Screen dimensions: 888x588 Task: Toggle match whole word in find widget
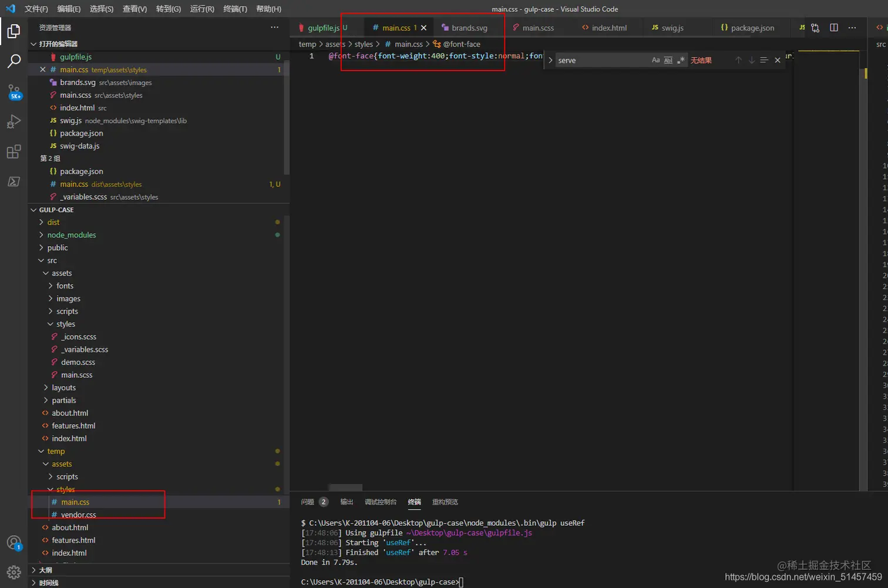pyautogui.click(x=668, y=60)
